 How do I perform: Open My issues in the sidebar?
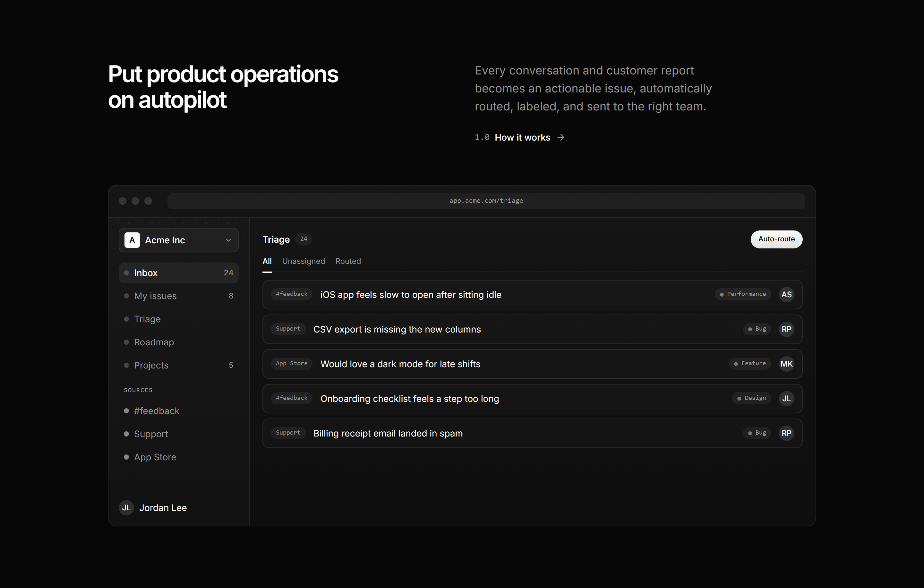click(x=178, y=296)
